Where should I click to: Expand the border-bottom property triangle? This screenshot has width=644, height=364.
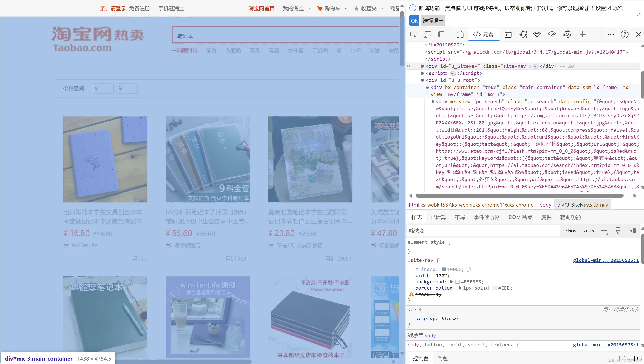460,288
